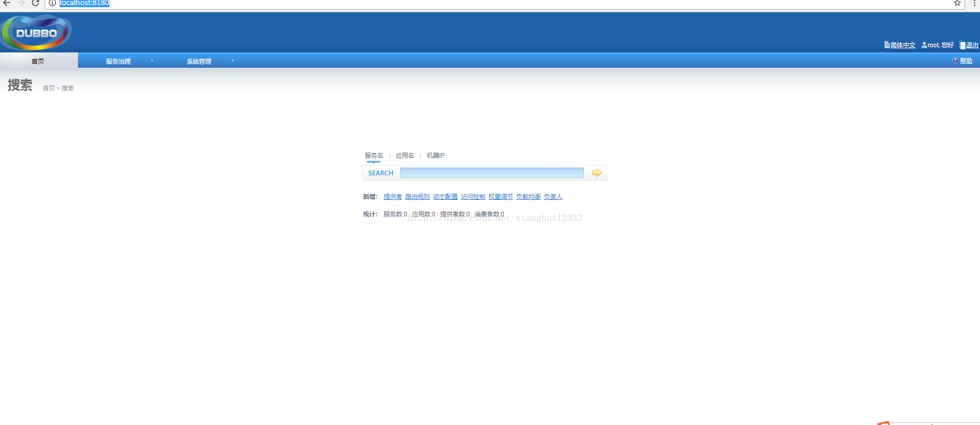980x425 pixels.
Task: Open the 访问控制 link
Action: coord(473,197)
